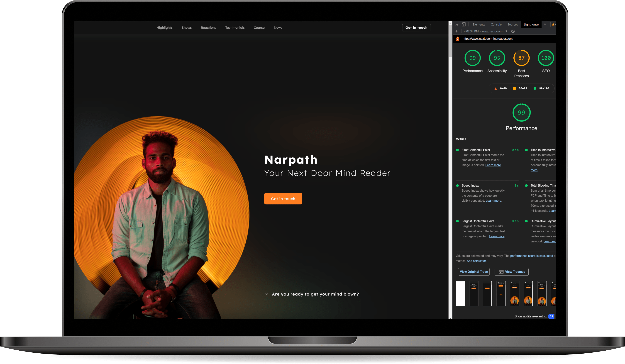Select the Lighthouse tab
The width and height of the screenshot is (625, 364).
pyautogui.click(x=531, y=24)
